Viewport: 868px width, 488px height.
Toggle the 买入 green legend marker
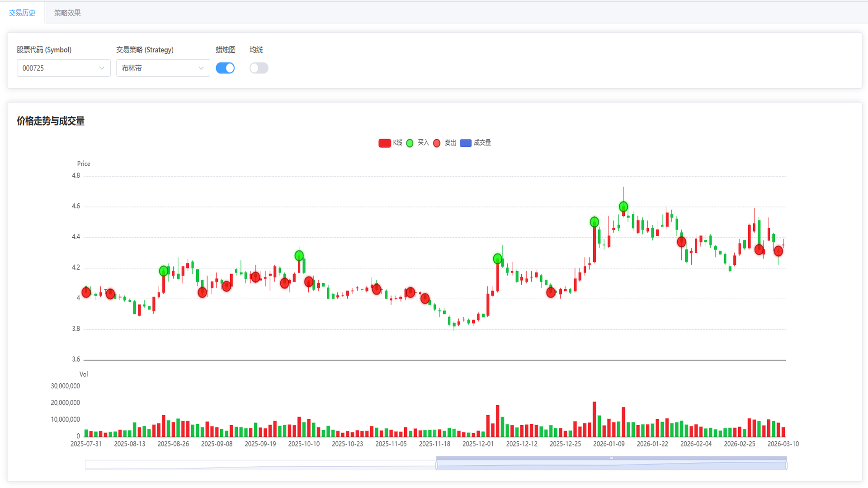[x=410, y=143]
